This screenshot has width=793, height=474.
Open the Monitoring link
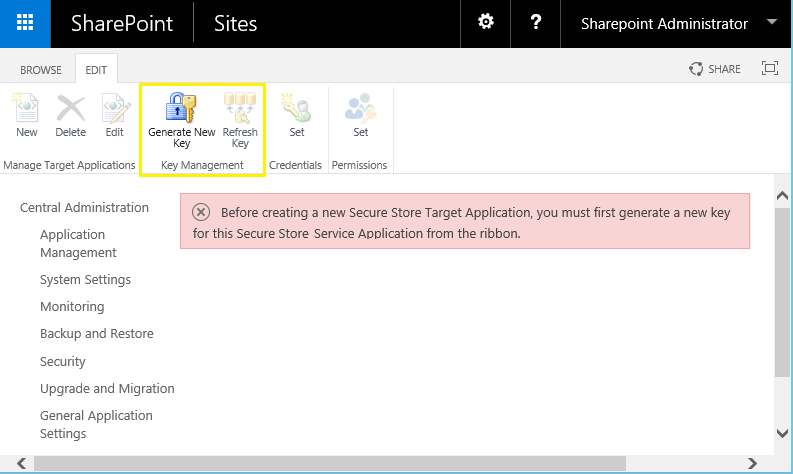click(x=72, y=307)
